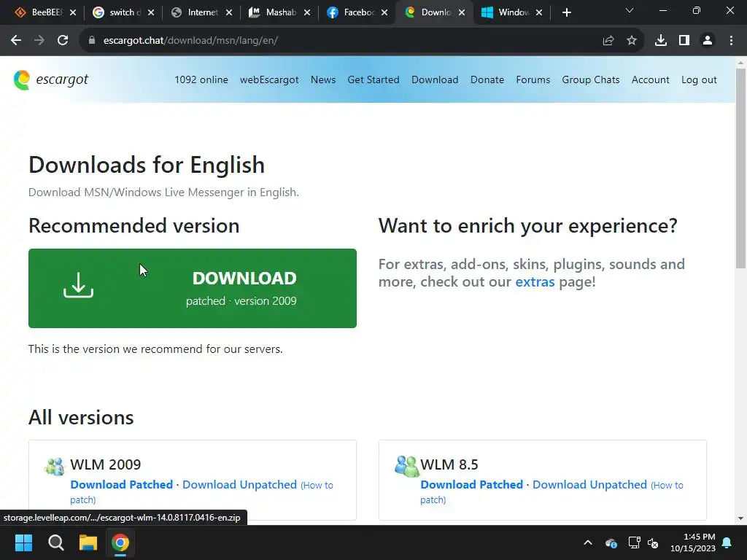Click the page vertical scrollbar thumb

tap(740, 168)
